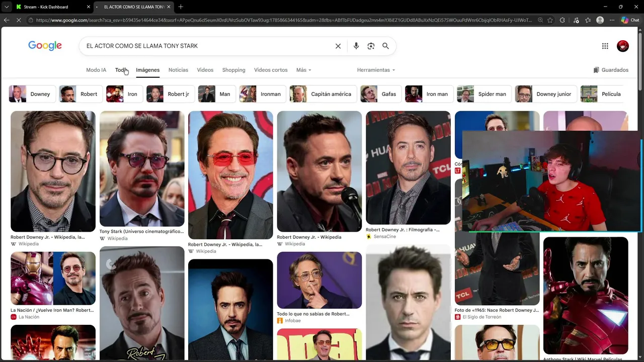Open the zoom control in the address bar
644x362 pixels.
540,20
